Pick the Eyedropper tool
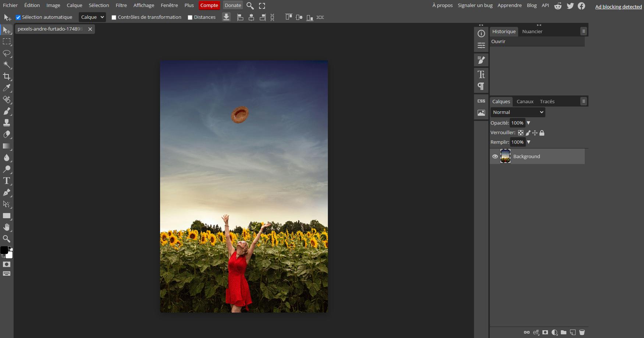Viewport: 644px width, 338px height. (7, 88)
